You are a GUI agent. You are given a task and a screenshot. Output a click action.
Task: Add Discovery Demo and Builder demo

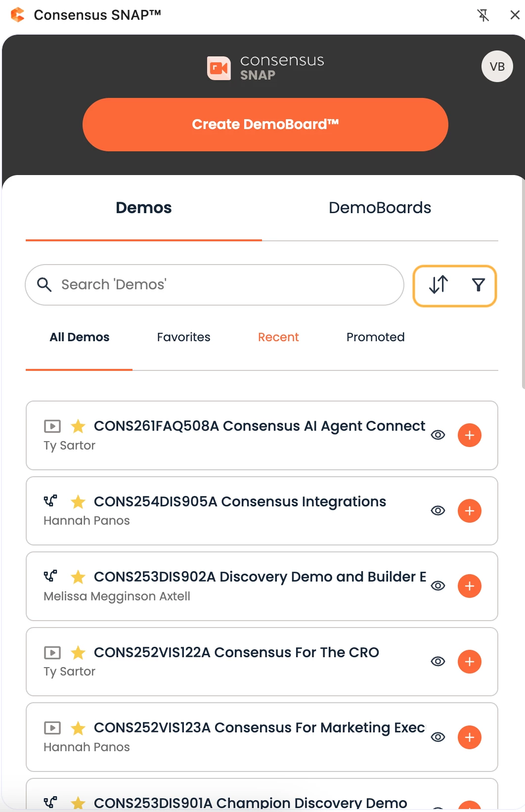pyautogui.click(x=469, y=586)
